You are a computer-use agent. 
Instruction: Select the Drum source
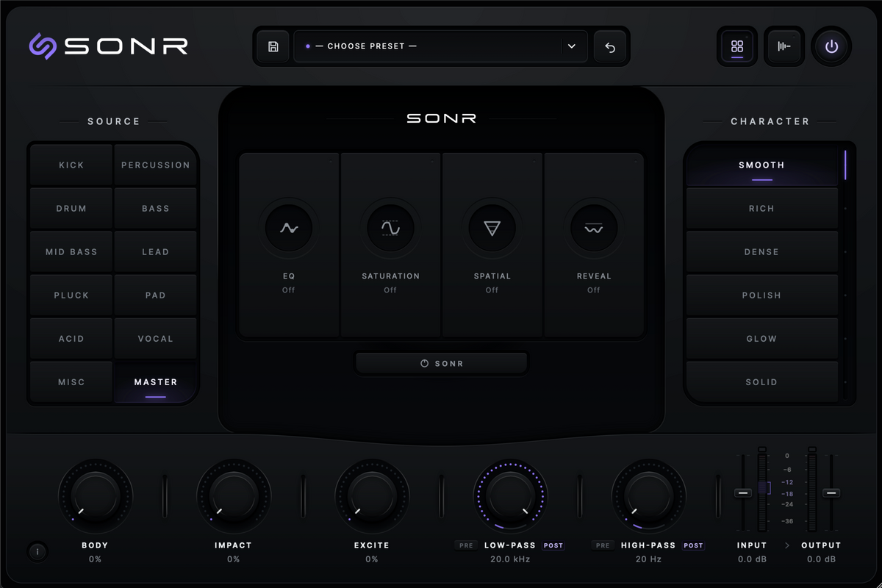[71, 209]
